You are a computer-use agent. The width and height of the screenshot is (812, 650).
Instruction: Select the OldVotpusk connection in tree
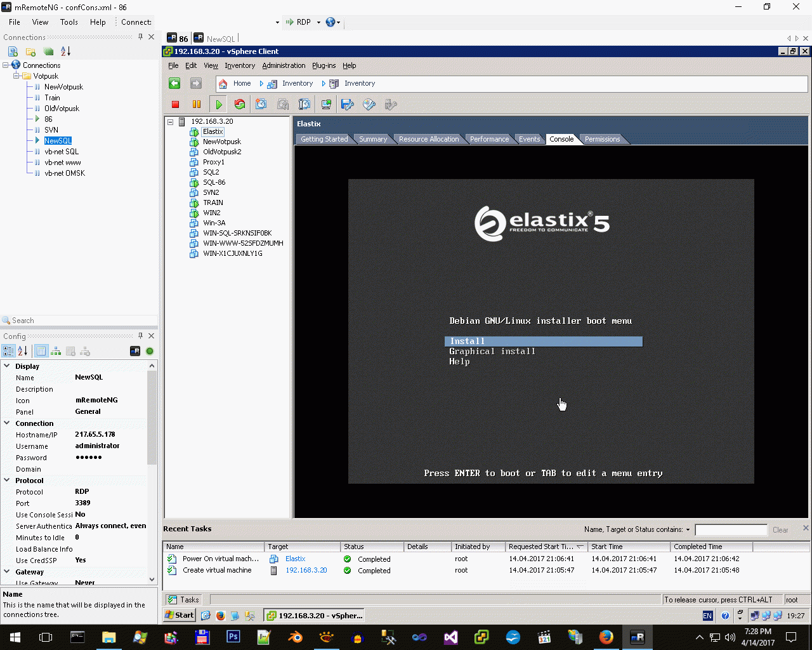[x=62, y=109]
